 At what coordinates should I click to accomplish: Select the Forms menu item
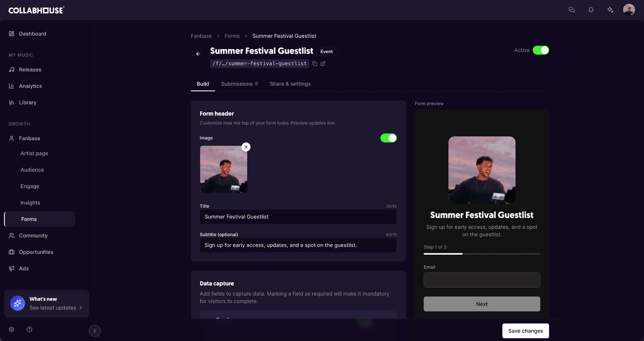pyautogui.click(x=39, y=219)
